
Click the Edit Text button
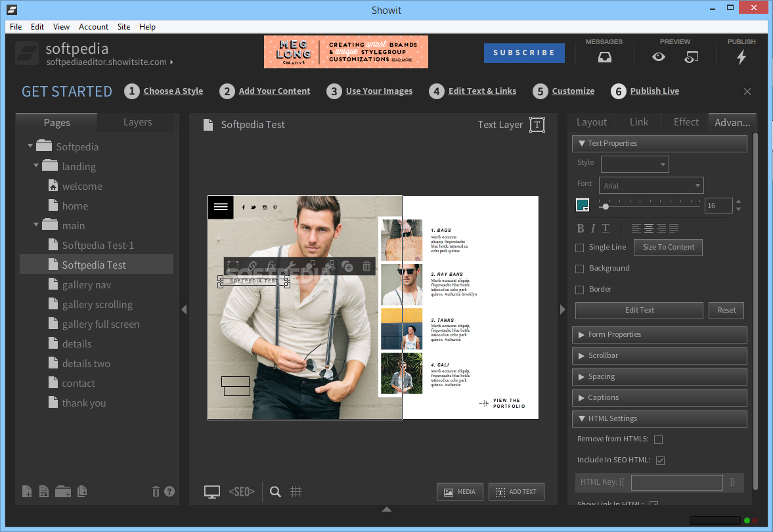[639, 311]
